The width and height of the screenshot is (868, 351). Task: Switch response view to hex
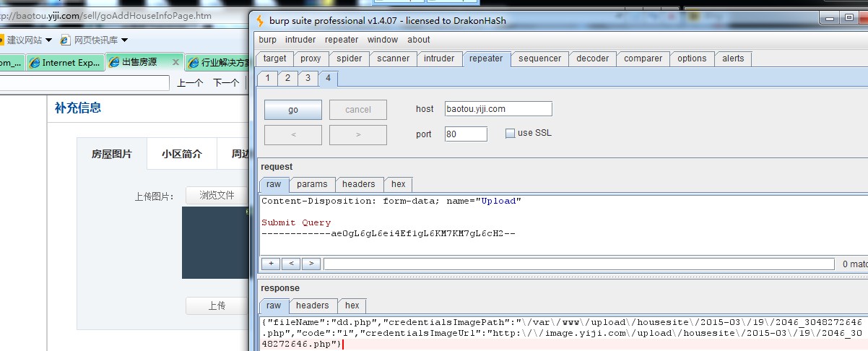tap(352, 305)
